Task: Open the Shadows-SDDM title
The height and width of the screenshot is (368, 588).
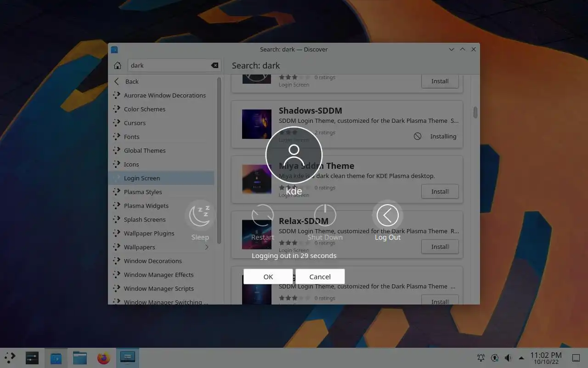Action: tap(311, 110)
